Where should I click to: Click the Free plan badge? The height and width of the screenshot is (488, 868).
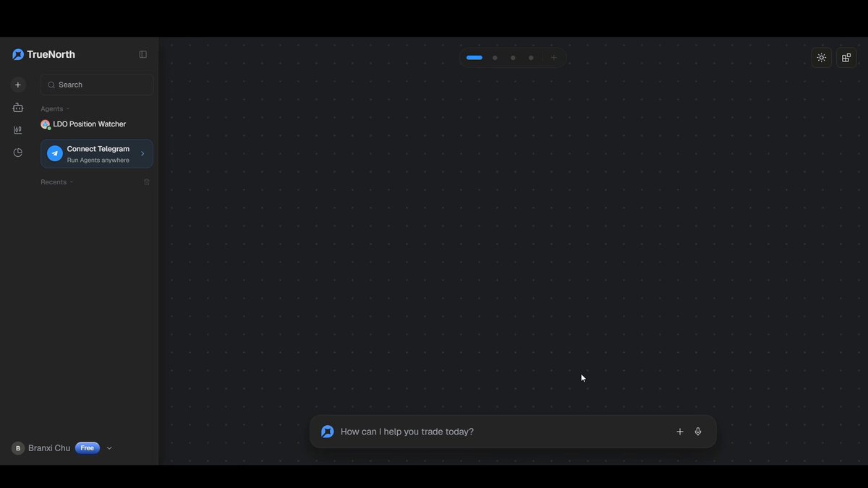point(87,448)
